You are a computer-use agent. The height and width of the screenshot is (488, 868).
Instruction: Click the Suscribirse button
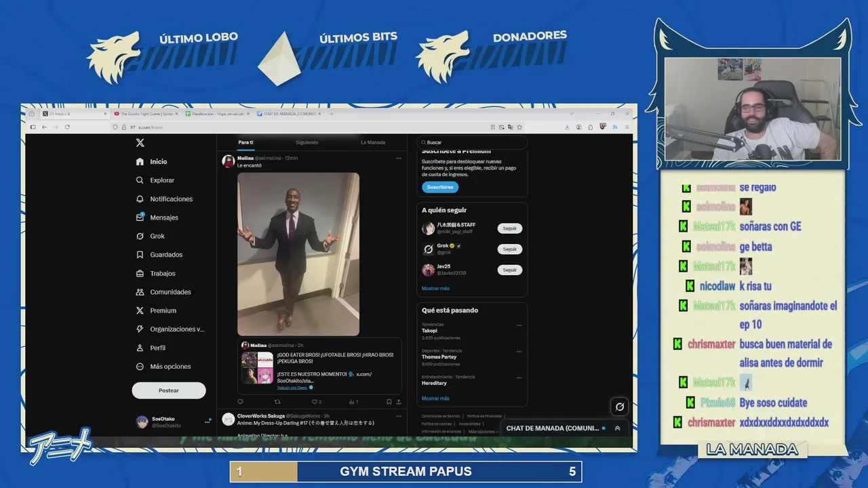click(x=440, y=187)
